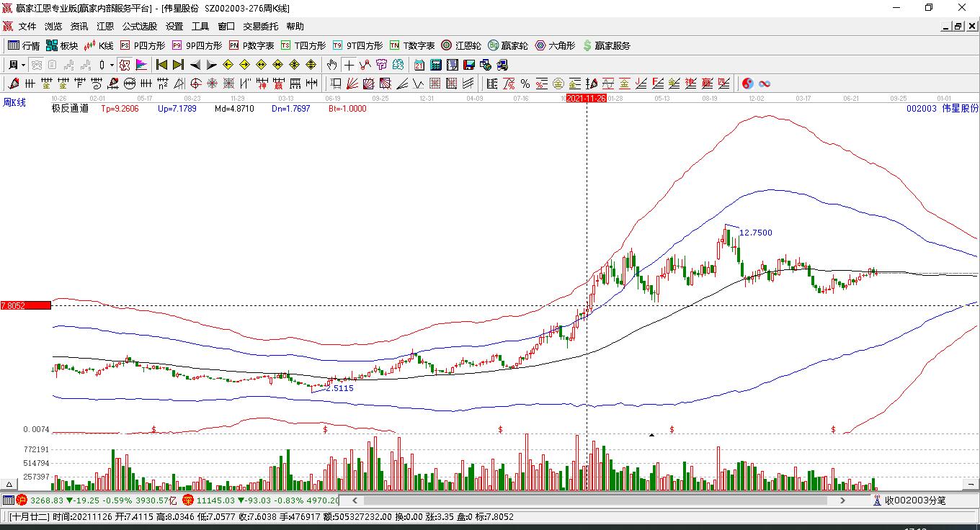Open the 公式选股 menu
The width and height of the screenshot is (980, 530).
pyautogui.click(x=140, y=27)
